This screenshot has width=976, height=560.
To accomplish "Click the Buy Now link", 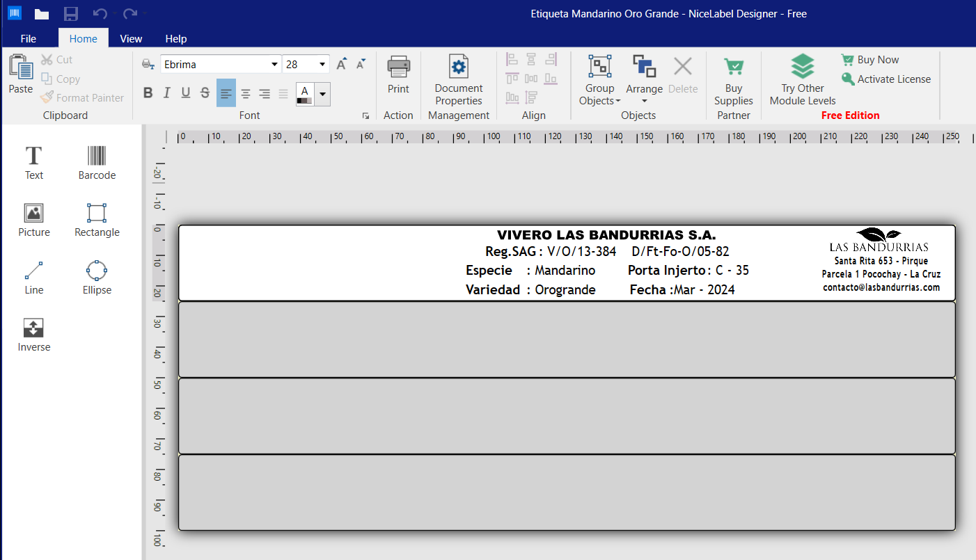I will (870, 60).
